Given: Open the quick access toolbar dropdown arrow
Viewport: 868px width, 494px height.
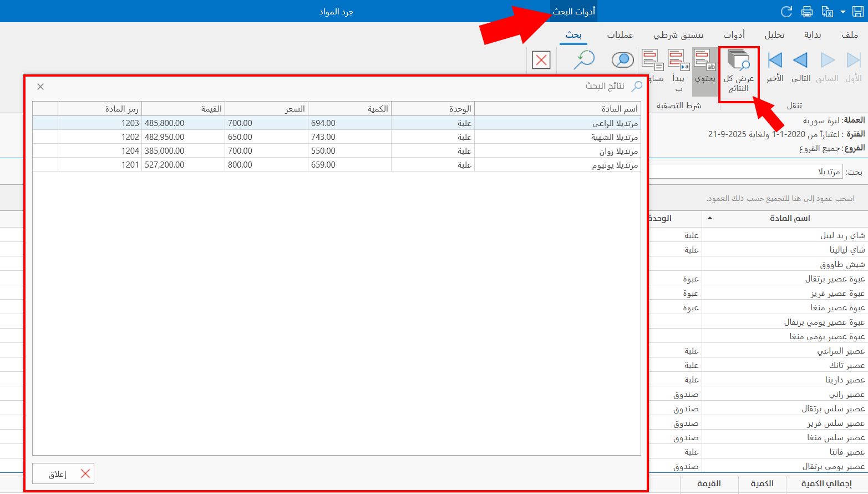Looking at the screenshot, I should [x=843, y=12].
